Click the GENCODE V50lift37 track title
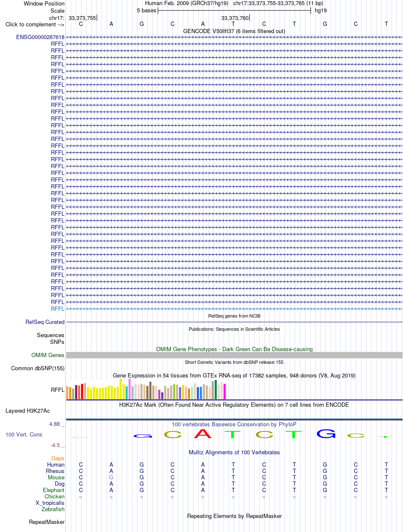The height and width of the screenshot is (532, 403). click(x=234, y=31)
